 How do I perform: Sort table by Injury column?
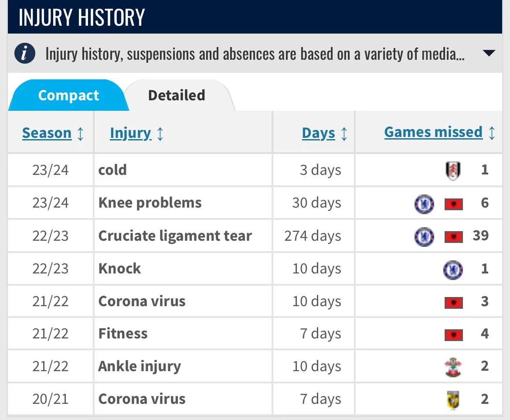(x=130, y=133)
